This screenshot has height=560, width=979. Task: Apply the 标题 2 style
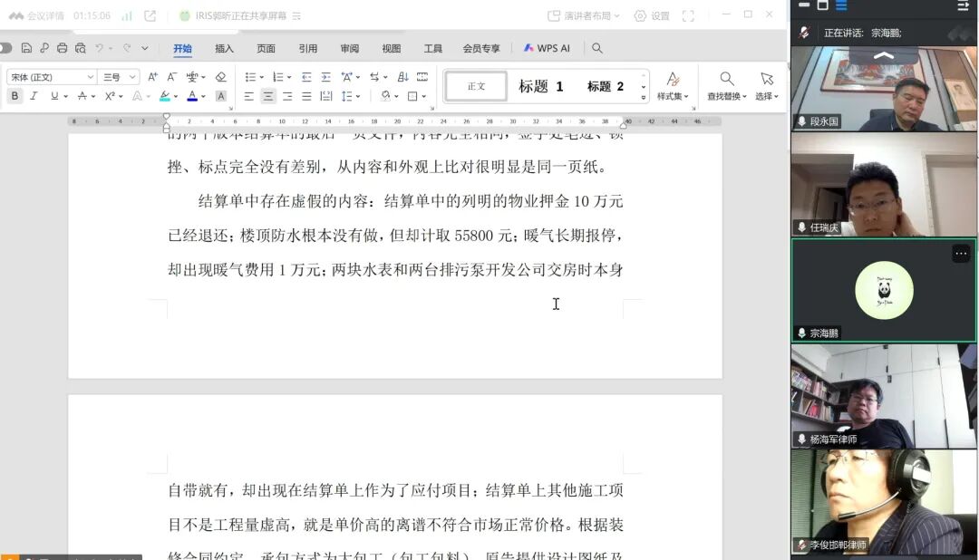click(606, 86)
